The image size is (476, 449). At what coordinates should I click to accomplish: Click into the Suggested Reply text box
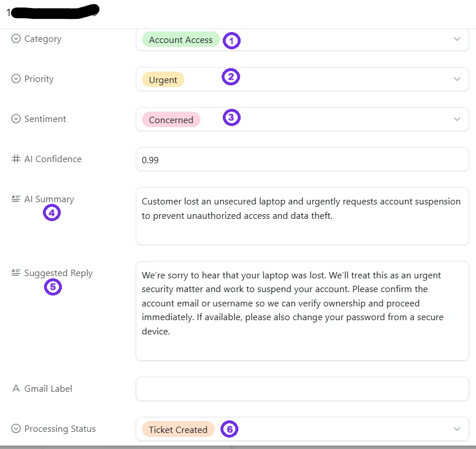pyautogui.click(x=302, y=311)
